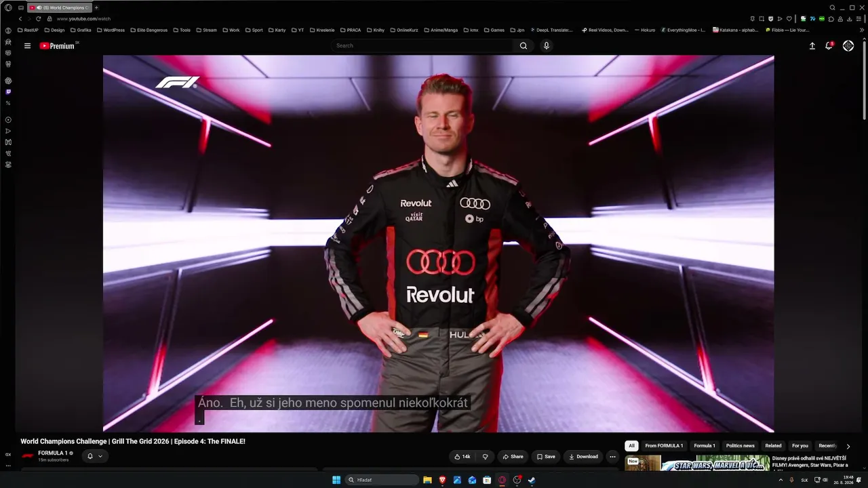868x488 pixels.
Task: Go back to the previous page
Action: point(20,19)
